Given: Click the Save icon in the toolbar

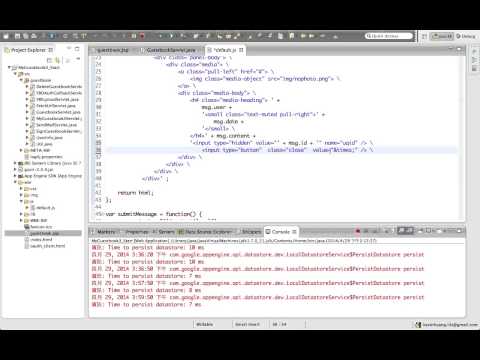Looking at the screenshot, I should [17, 36].
